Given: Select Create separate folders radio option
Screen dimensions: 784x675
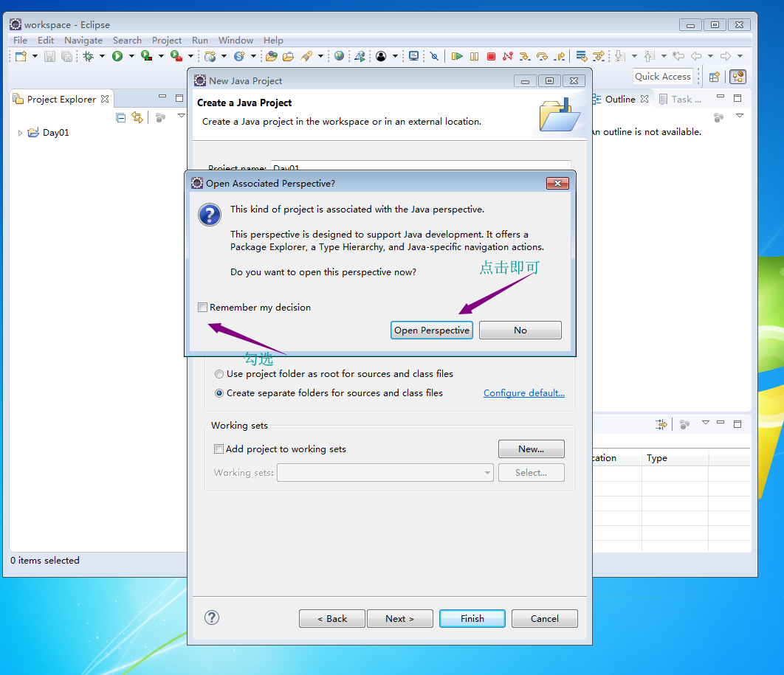Looking at the screenshot, I should tap(219, 393).
